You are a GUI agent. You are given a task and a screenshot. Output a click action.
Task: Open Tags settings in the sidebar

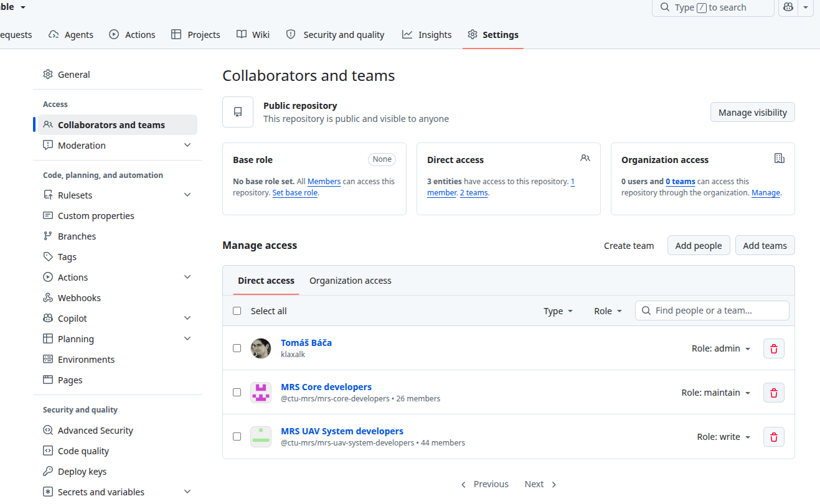(118, 257)
